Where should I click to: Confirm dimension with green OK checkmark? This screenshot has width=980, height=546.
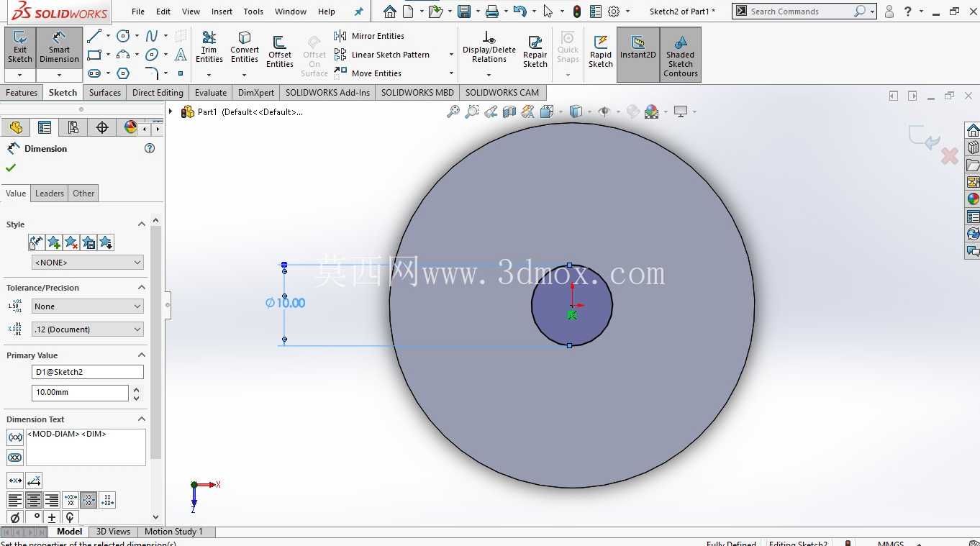11,168
